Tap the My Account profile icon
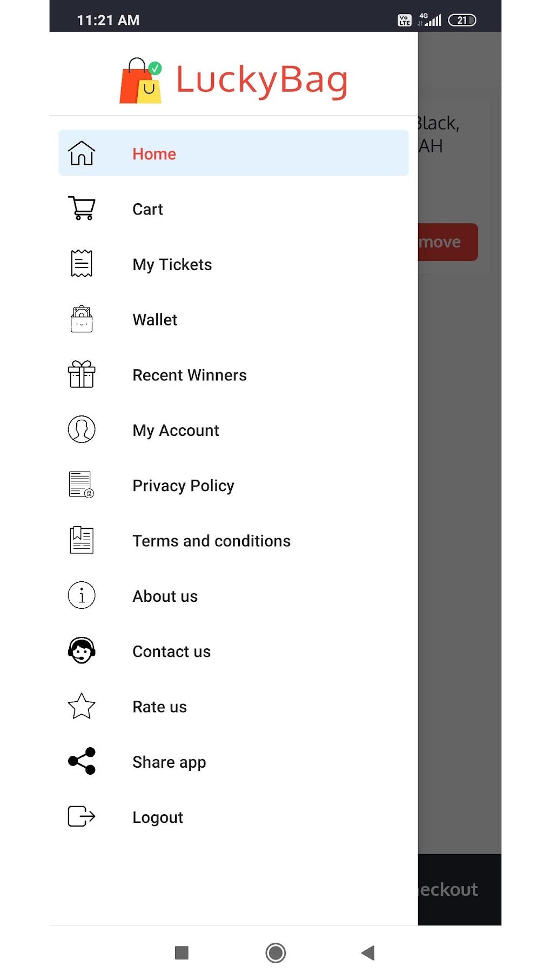The width and height of the screenshot is (551, 980). [x=82, y=430]
